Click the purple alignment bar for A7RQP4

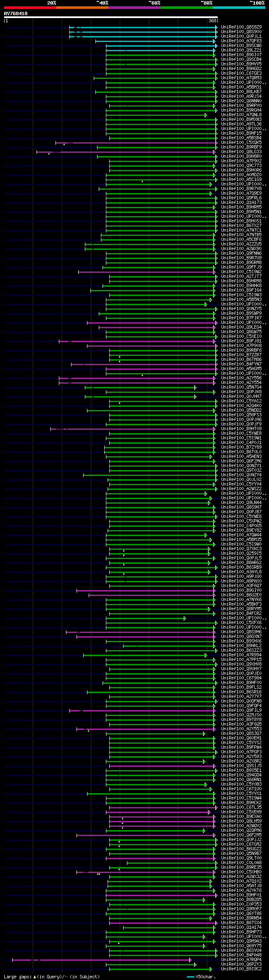coord(102,959)
